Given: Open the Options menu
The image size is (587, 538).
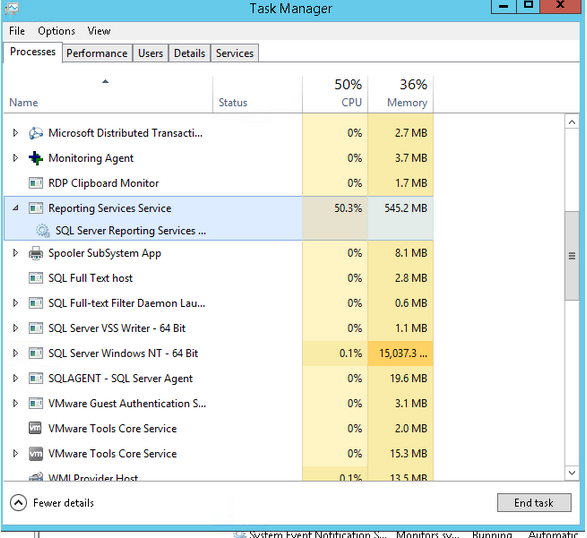Looking at the screenshot, I should [x=57, y=31].
